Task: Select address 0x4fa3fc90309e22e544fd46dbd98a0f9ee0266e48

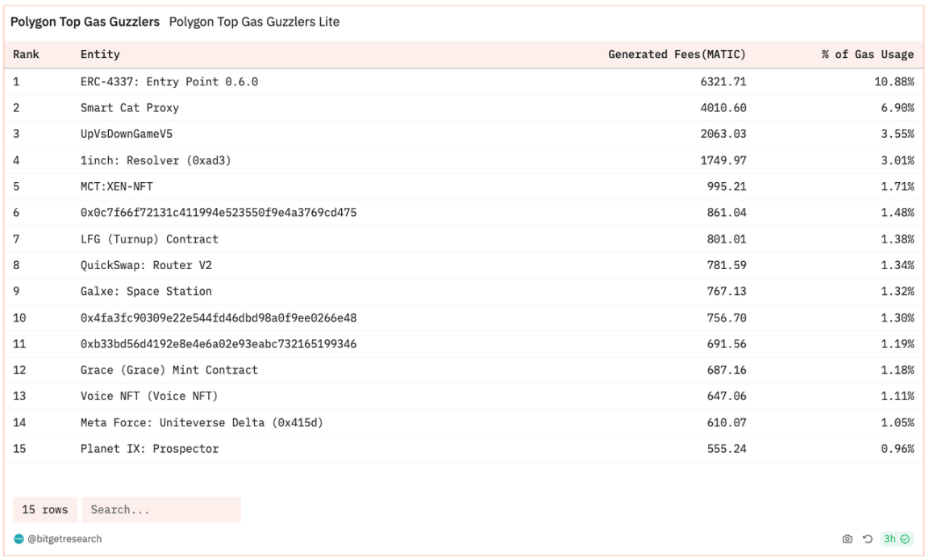Action: click(x=219, y=318)
